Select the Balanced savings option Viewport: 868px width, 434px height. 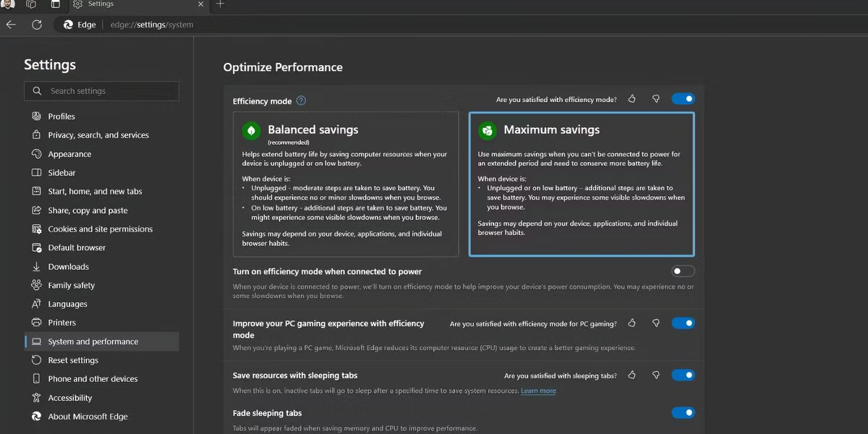pos(346,184)
